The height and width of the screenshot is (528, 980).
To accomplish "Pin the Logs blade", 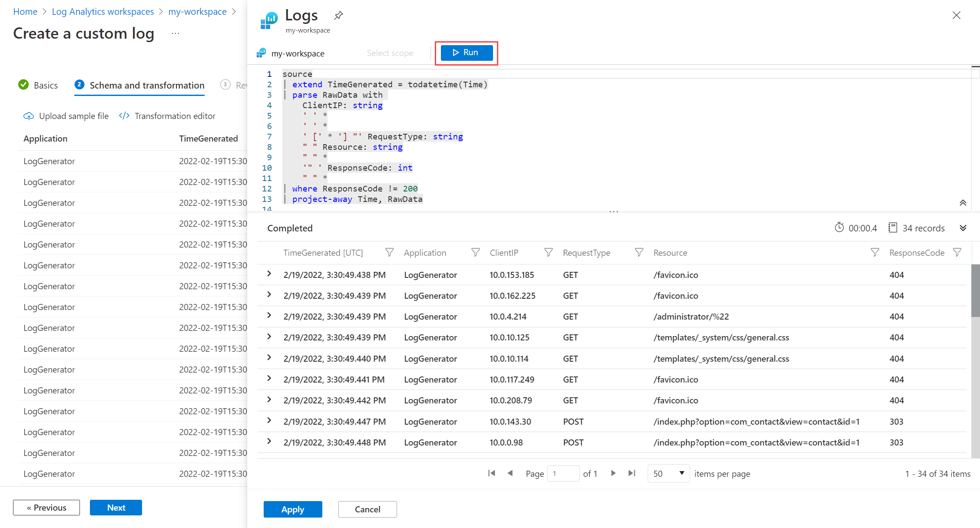I will tap(338, 16).
